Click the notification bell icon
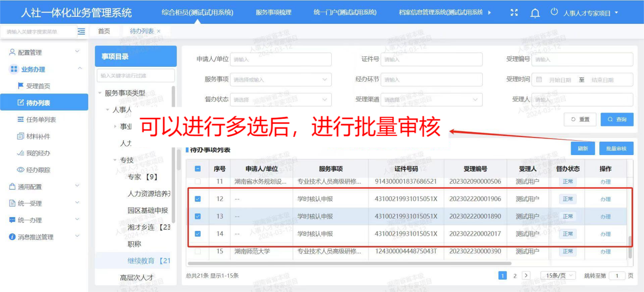Viewport: 644px width, 292px height. [x=535, y=13]
